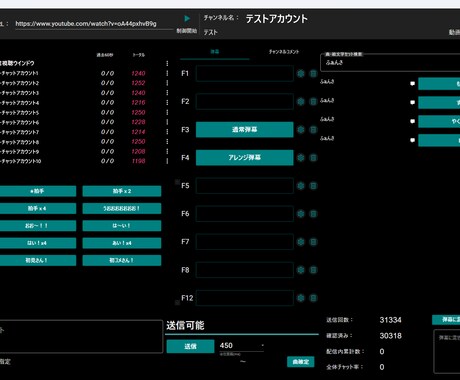Click the empty F5 text field
Viewport: 460px width, 380px height.
[245, 186]
